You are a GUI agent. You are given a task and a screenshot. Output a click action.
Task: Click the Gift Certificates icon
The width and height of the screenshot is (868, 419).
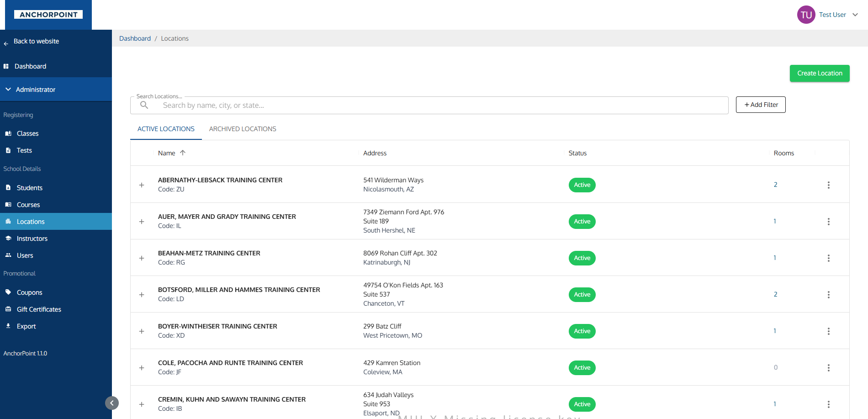8,309
